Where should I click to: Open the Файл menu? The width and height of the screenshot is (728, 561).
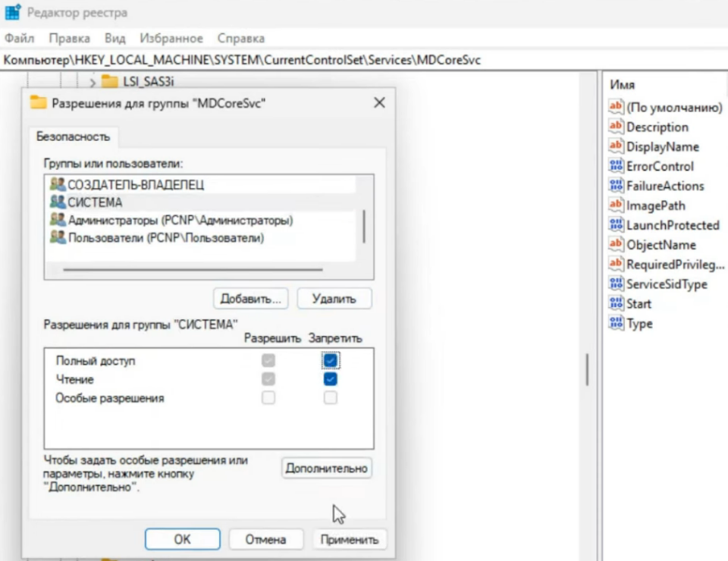coord(19,38)
